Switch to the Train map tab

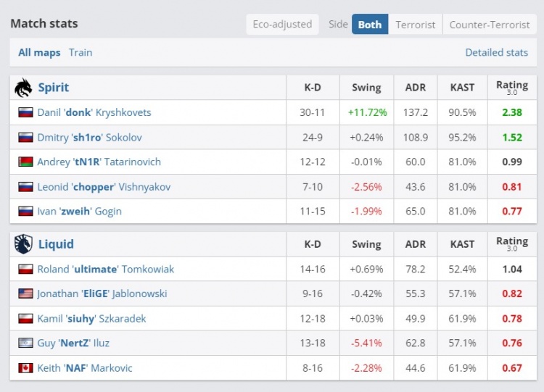81,53
